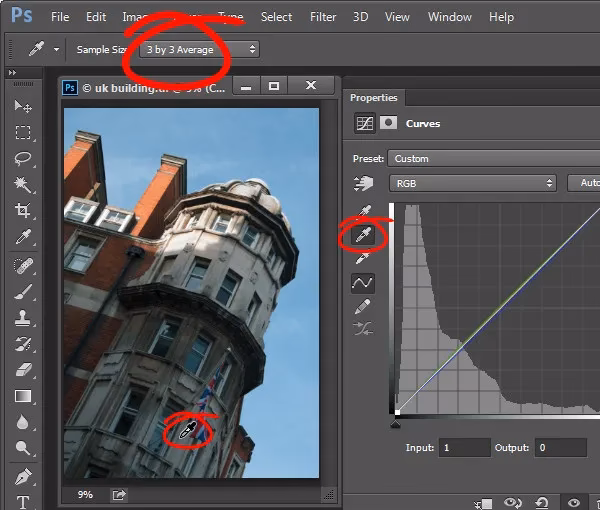Screen dimensions: 600x510
Task: Select the Lasso tool
Action: click(x=22, y=159)
